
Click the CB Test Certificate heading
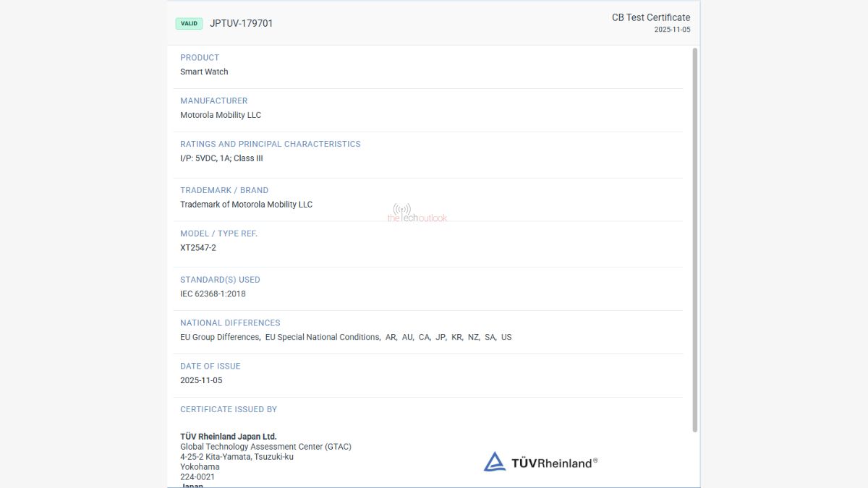coord(650,17)
